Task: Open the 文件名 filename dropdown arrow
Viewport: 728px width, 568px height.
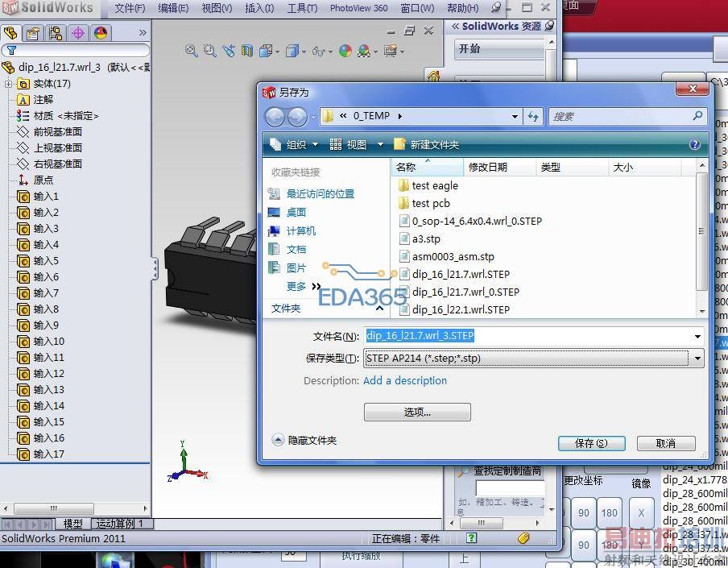Action: pyautogui.click(x=697, y=336)
